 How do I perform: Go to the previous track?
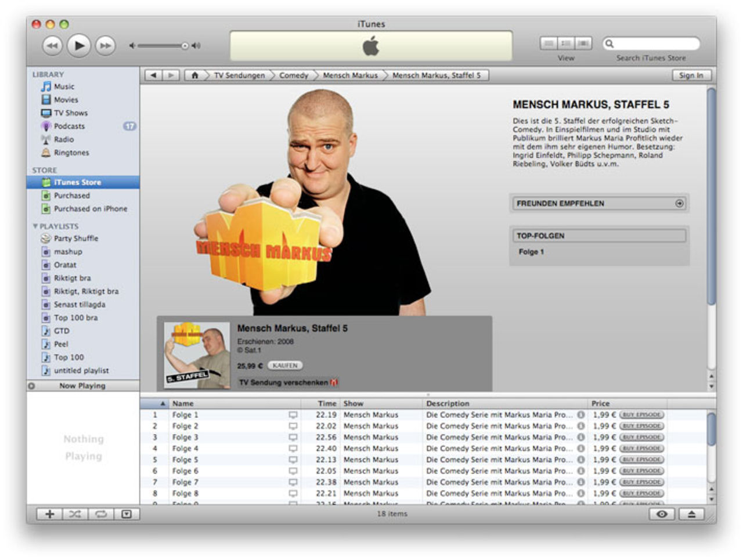tap(52, 45)
